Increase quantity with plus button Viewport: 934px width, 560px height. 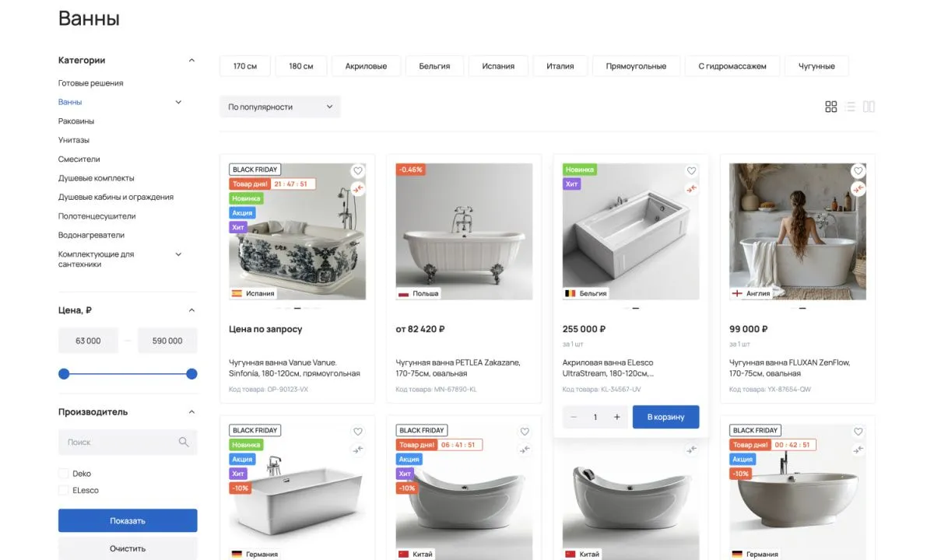coord(616,417)
